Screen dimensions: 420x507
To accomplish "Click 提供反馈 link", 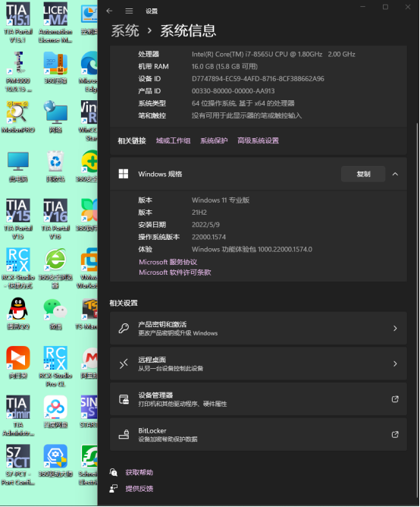I will click(139, 489).
